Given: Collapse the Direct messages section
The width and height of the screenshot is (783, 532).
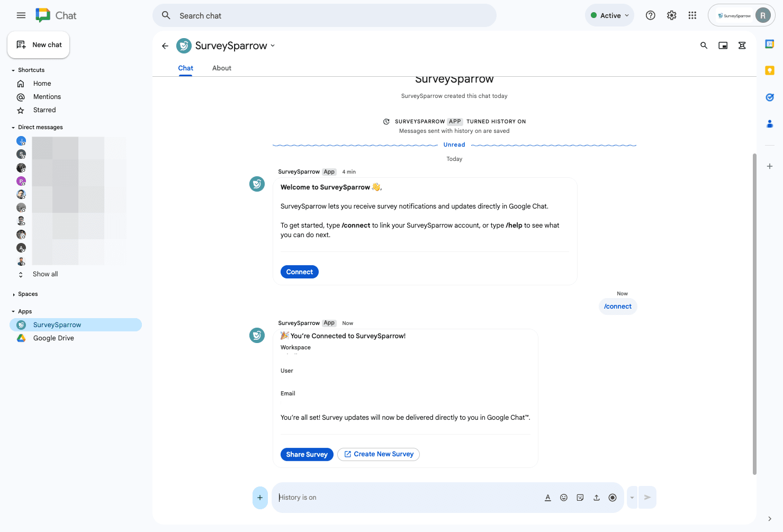Looking at the screenshot, I should coord(13,128).
